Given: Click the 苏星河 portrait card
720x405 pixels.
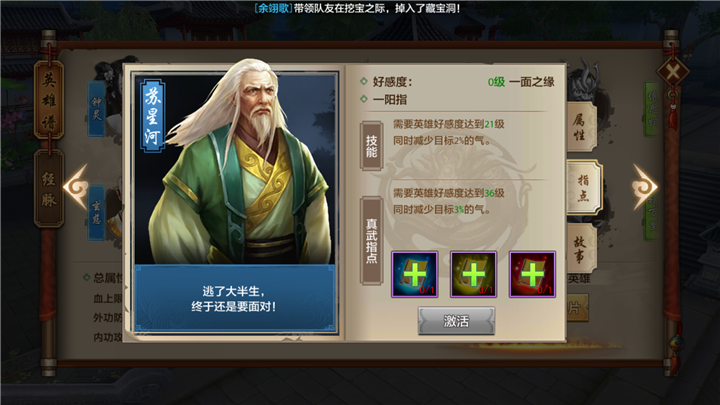Looking at the screenshot, I should pyautogui.click(x=235, y=201).
